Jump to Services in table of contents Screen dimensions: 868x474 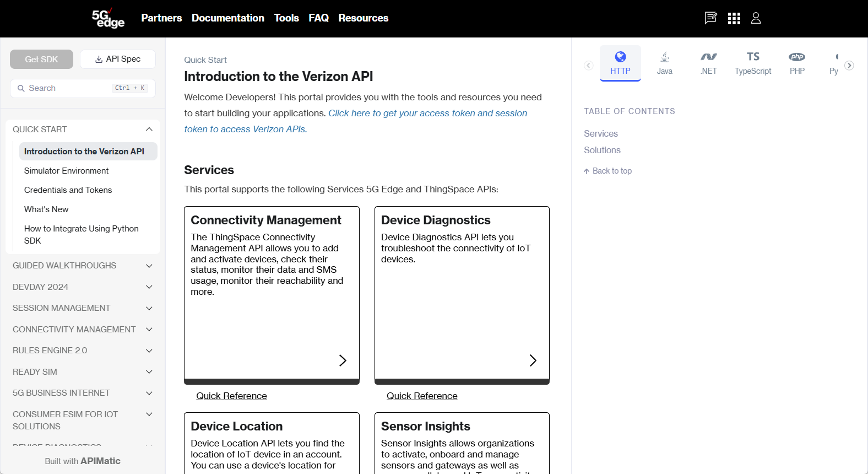click(601, 133)
